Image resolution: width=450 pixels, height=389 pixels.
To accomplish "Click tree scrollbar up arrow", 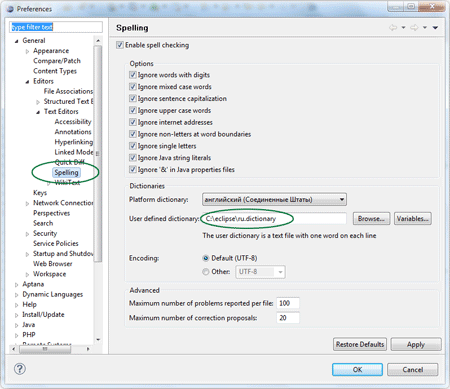I will [98, 41].
